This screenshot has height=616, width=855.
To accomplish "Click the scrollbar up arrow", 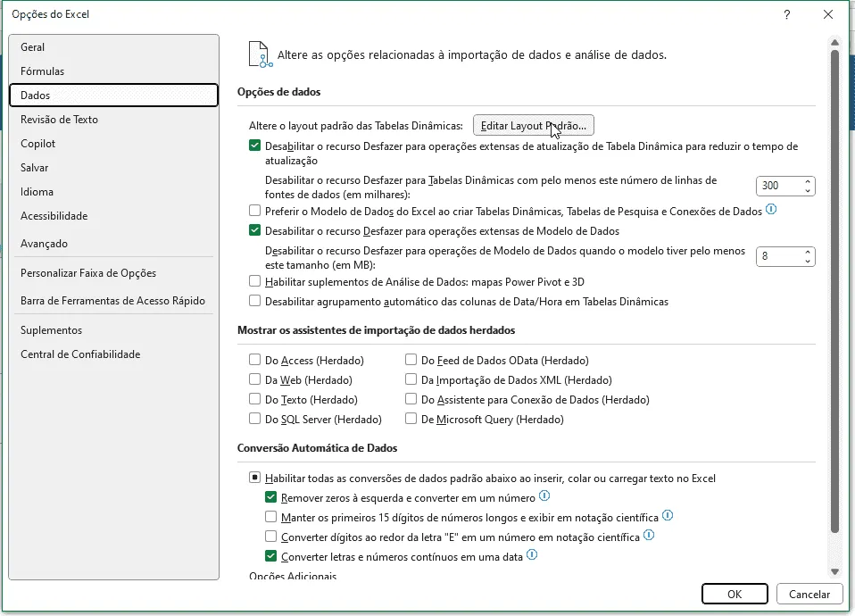I will (834, 42).
